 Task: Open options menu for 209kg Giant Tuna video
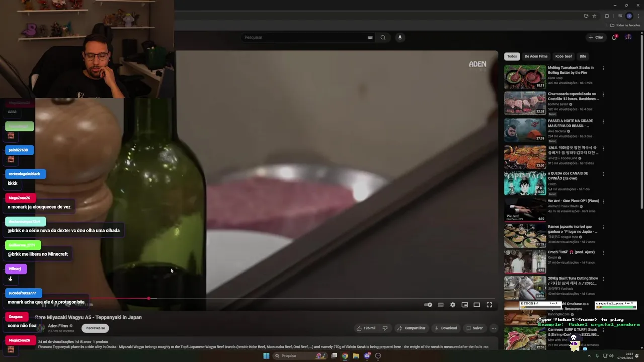603,279
